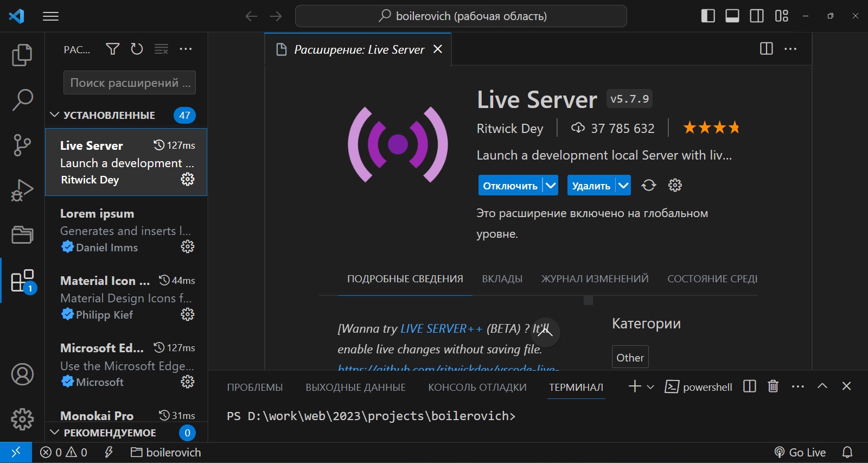Go back using the left arrow

(251, 16)
